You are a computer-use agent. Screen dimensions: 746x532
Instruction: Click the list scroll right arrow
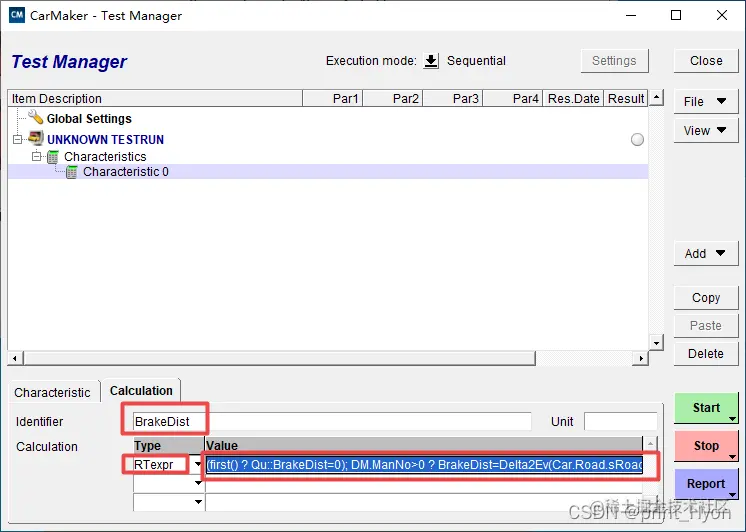click(x=641, y=358)
